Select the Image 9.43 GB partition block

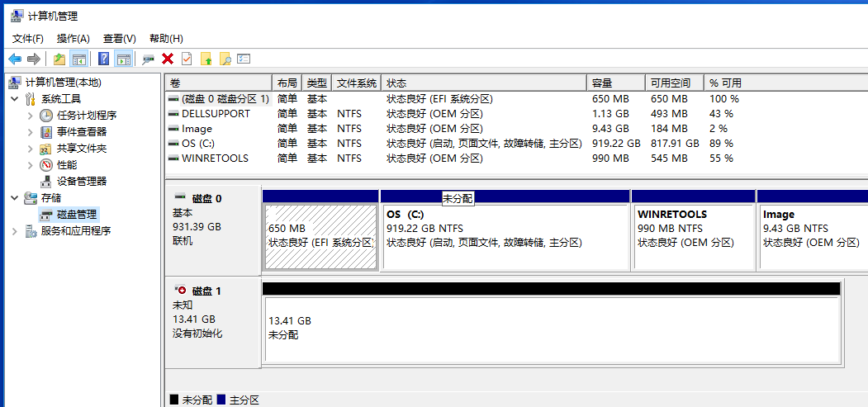pos(813,237)
